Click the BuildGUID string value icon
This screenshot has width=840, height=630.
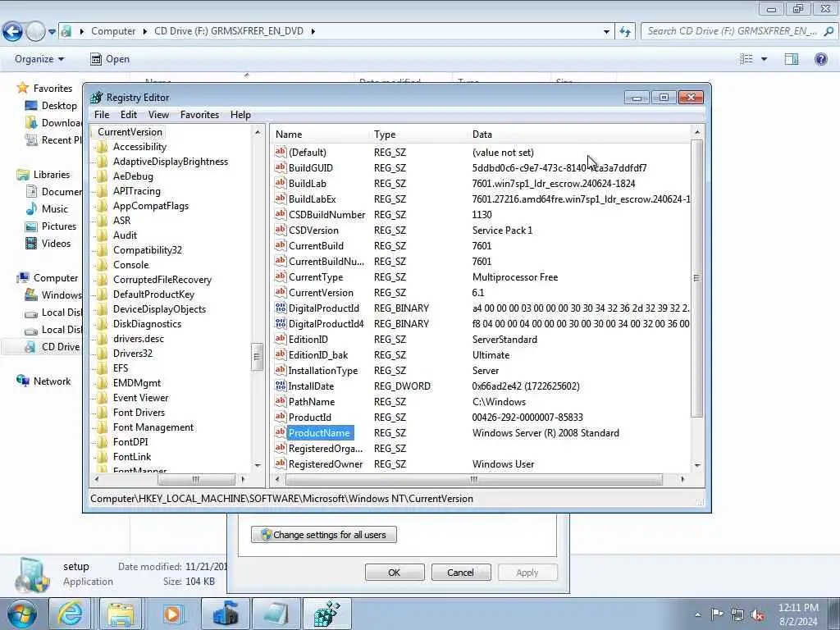click(281, 167)
